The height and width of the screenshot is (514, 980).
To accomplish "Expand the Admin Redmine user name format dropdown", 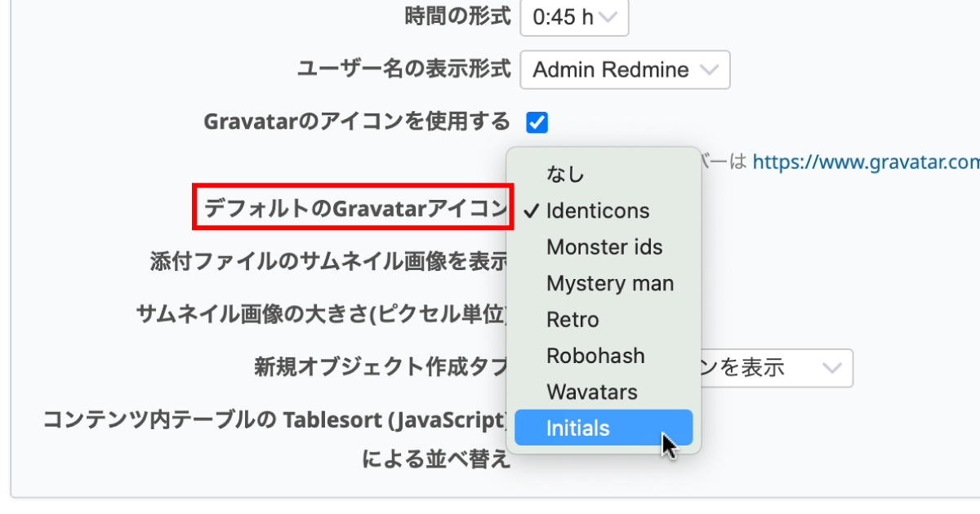I will (x=624, y=70).
